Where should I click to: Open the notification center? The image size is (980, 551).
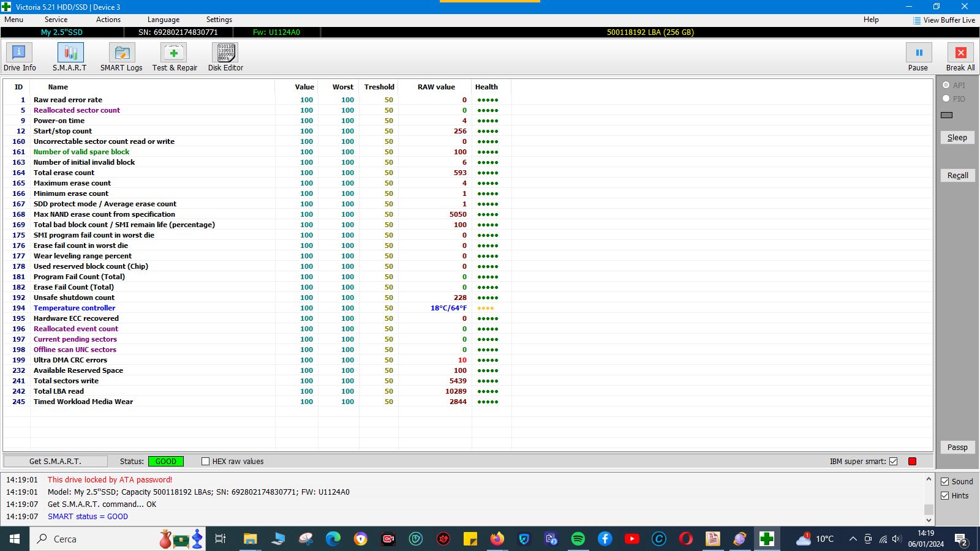pos(961,539)
